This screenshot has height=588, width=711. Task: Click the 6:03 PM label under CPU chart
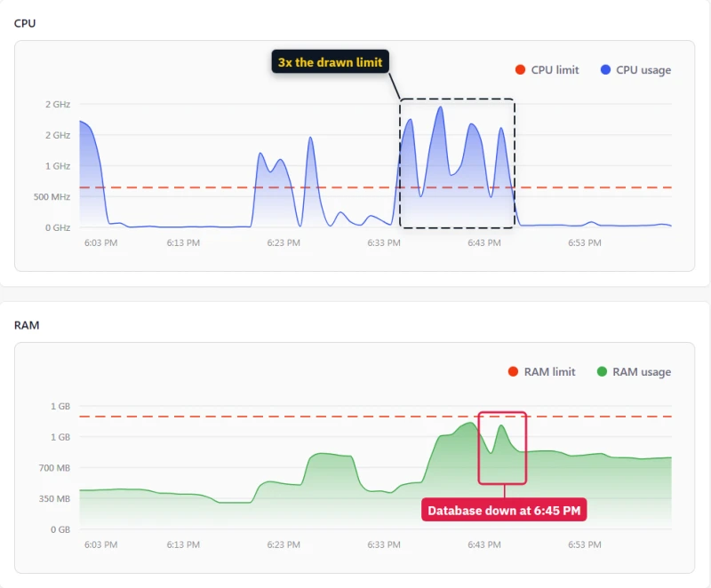pos(100,242)
